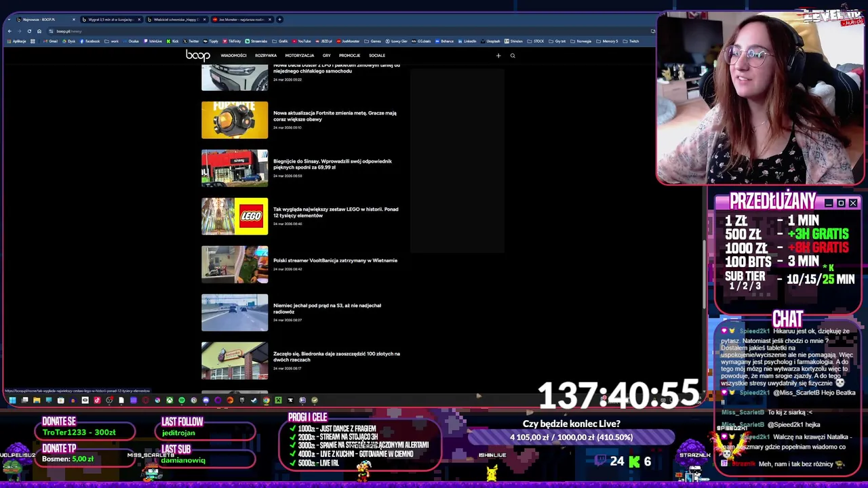
Task: Click the plus icon in boop header
Action: click(498, 56)
